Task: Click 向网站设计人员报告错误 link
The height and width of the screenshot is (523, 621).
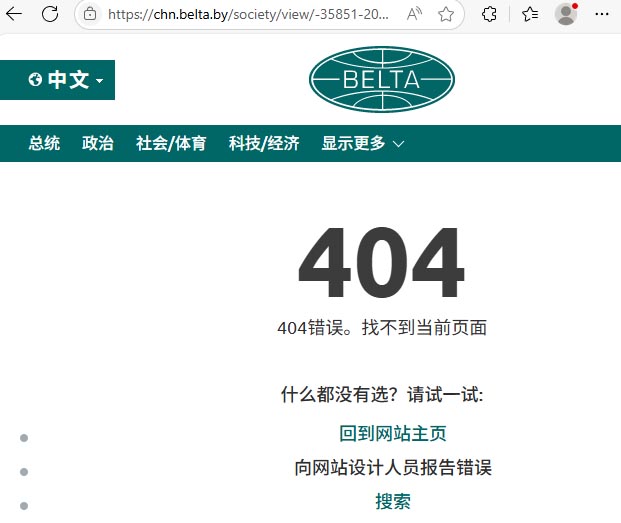Action: click(x=392, y=468)
